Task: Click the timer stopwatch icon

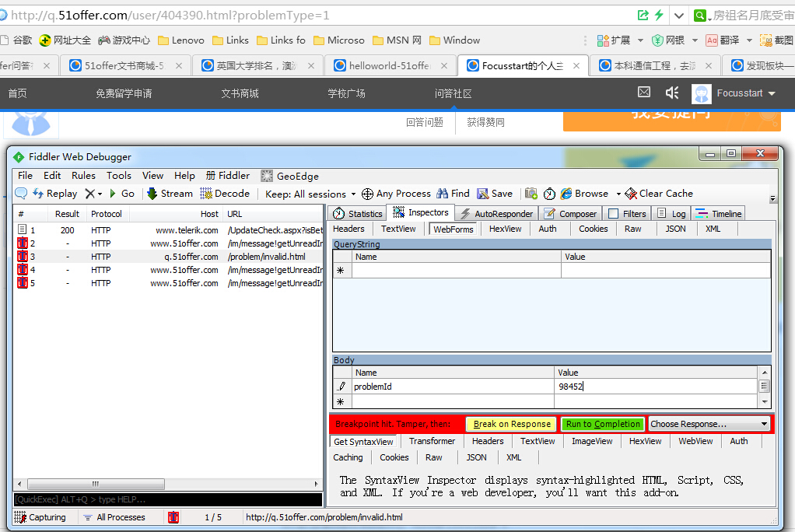Action: coord(549,194)
